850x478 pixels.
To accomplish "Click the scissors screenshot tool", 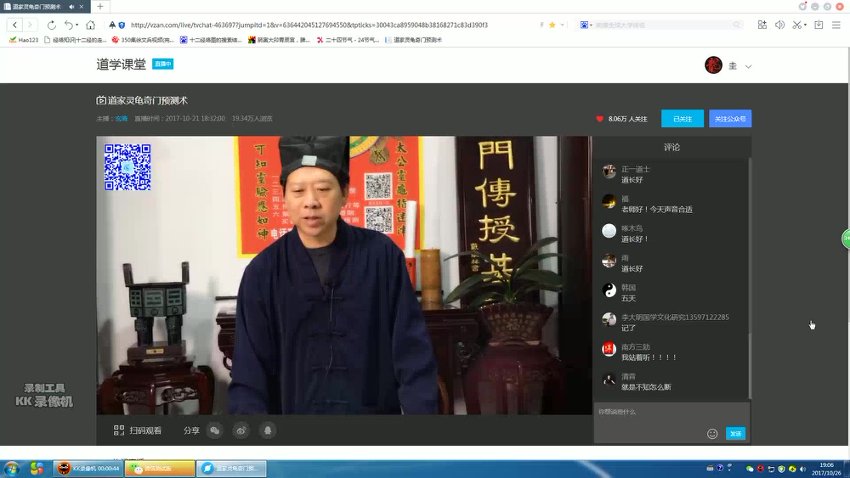I will tap(796, 25).
